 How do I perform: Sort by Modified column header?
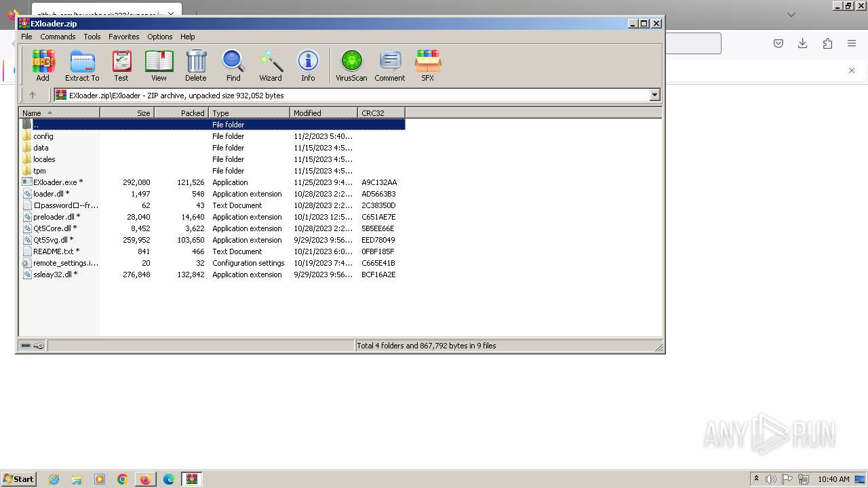click(x=323, y=113)
